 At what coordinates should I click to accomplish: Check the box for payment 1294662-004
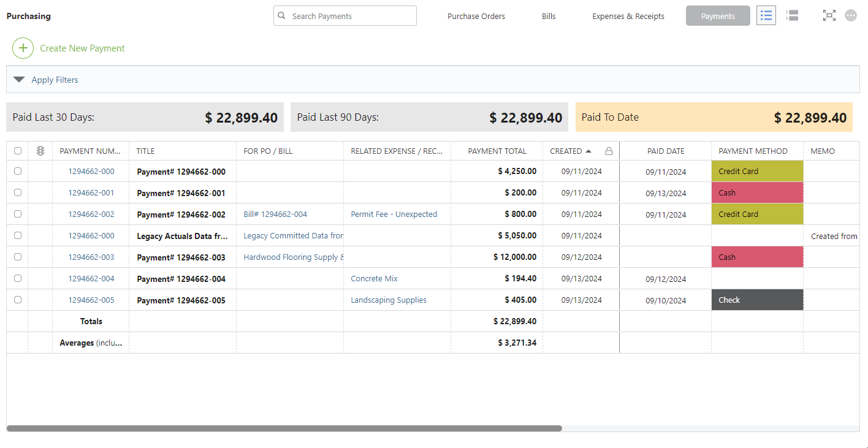pyautogui.click(x=18, y=278)
